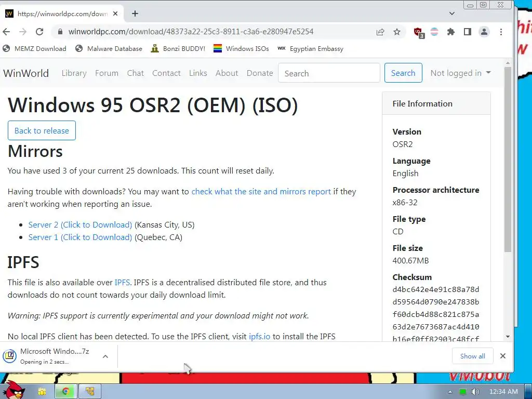Screen dimensions: 532x399
Task: Open the Donate nav item
Action: 260,73
